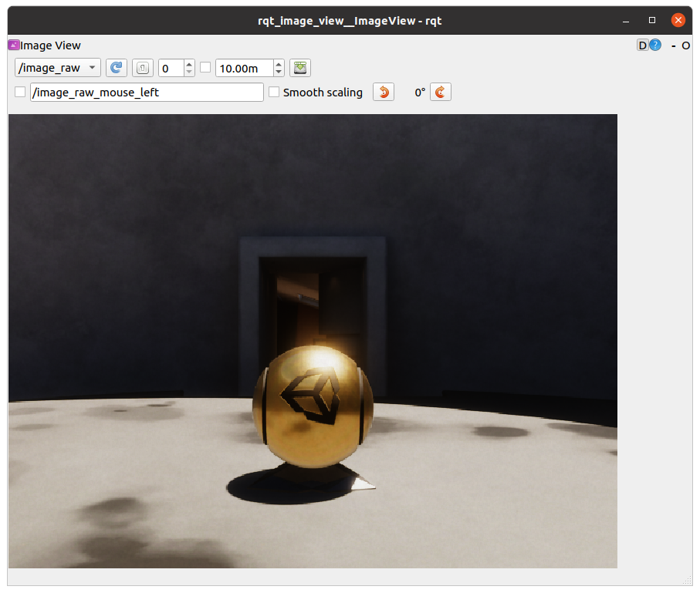Click the spinbox field showing 0

tap(171, 68)
